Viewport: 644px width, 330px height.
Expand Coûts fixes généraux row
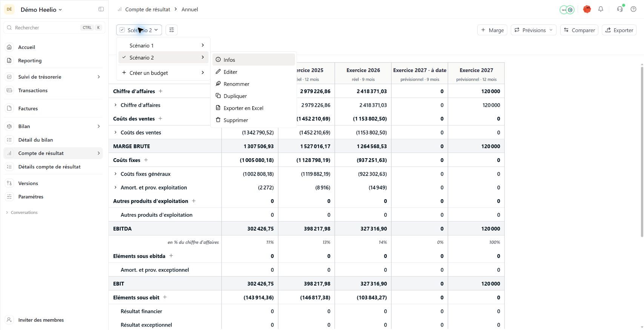click(x=115, y=174)
